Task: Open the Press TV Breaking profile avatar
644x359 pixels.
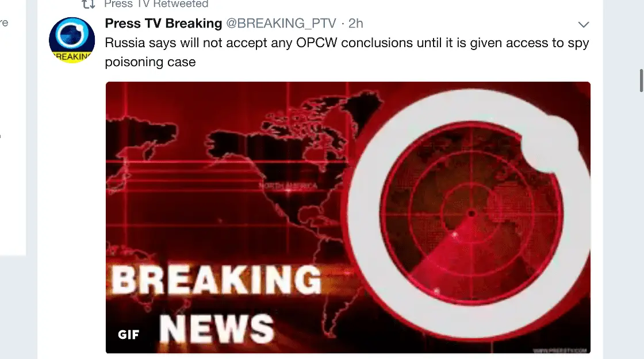Action: tap(72, 40)
